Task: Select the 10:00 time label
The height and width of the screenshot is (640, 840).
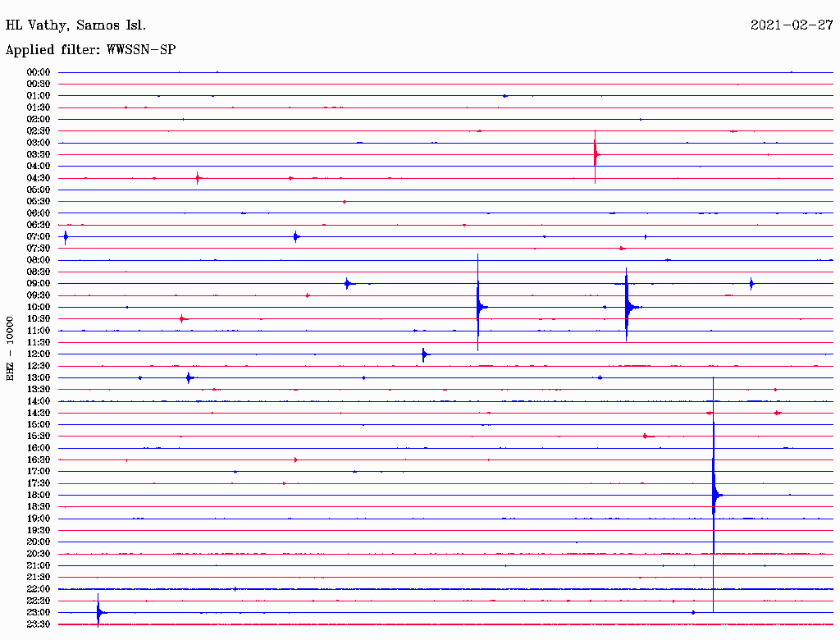Action: (38, 307)
